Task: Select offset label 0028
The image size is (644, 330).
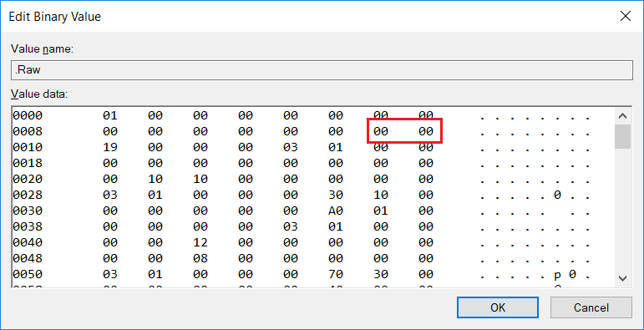Action: (x=28, y=195)
